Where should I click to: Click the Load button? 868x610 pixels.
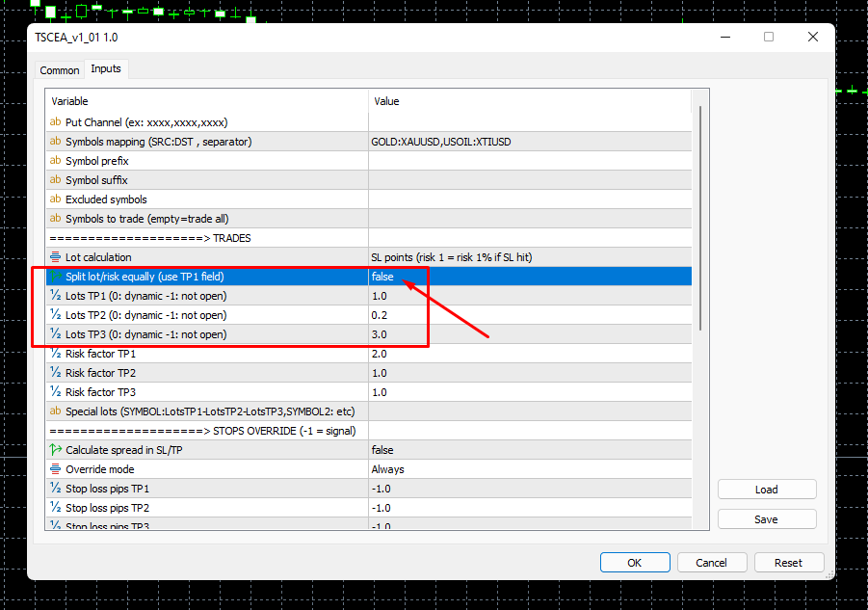(x=767, y=490)
